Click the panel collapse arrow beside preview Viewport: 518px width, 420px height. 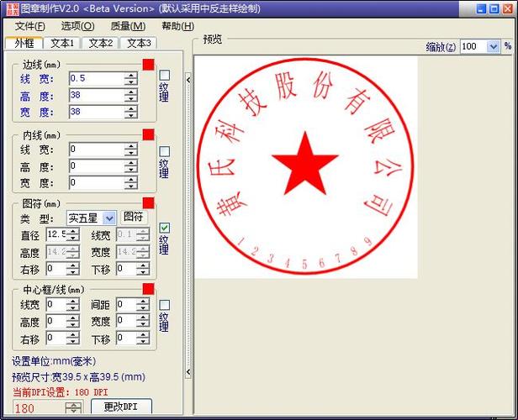point(188,79)
